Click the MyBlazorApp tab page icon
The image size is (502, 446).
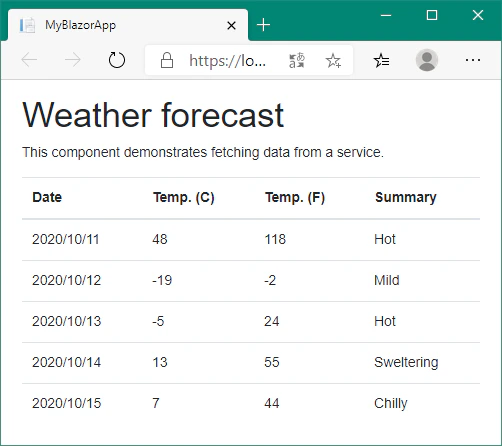point(27,25)
